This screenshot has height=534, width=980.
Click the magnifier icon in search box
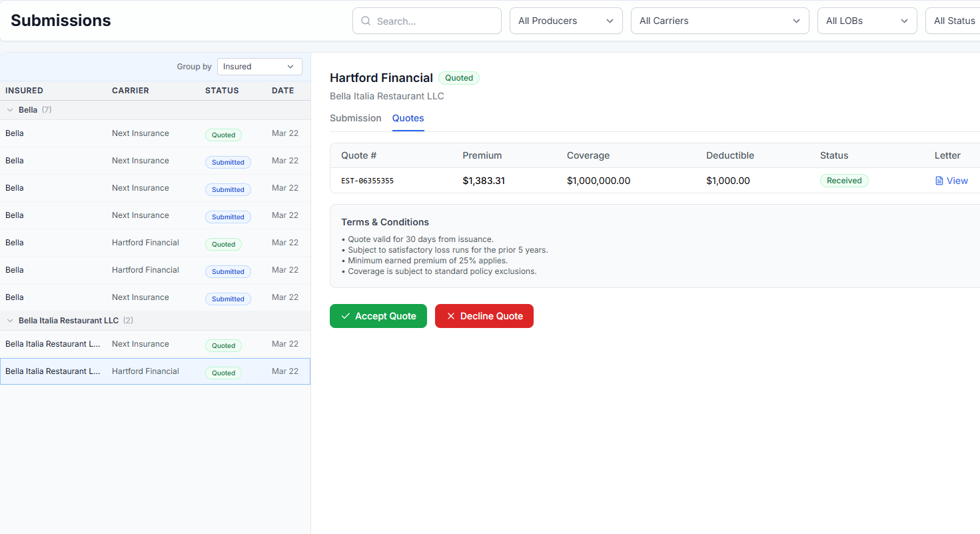[366, 21]
